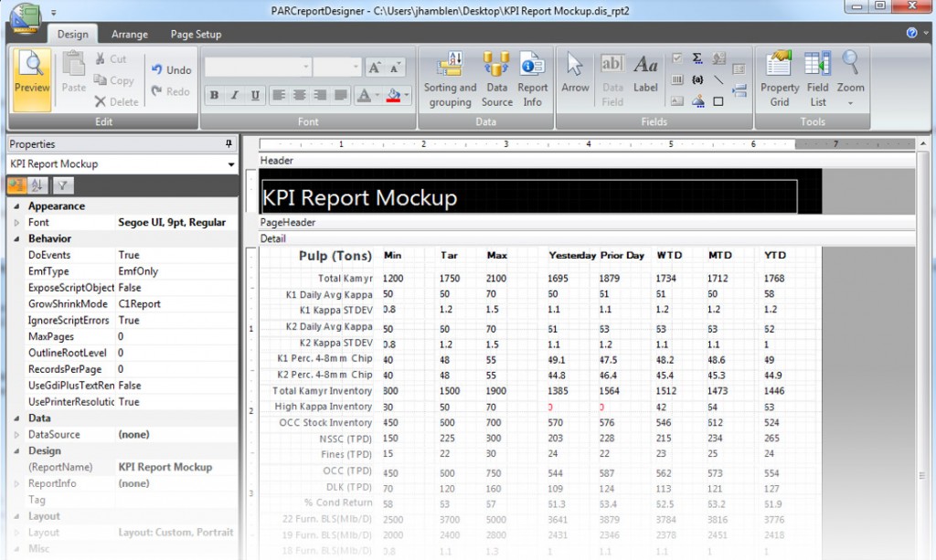Open the Data Source dialog
Screen dimensions: 936x560
pos(496,79)
